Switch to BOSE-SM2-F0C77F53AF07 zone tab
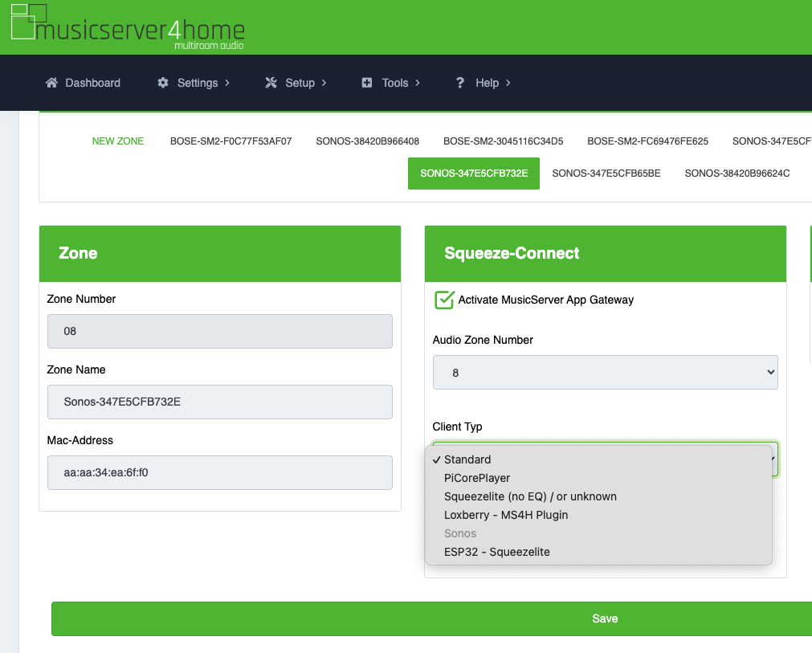The width and height of the screenshot is (812, 653). [231, 141]
